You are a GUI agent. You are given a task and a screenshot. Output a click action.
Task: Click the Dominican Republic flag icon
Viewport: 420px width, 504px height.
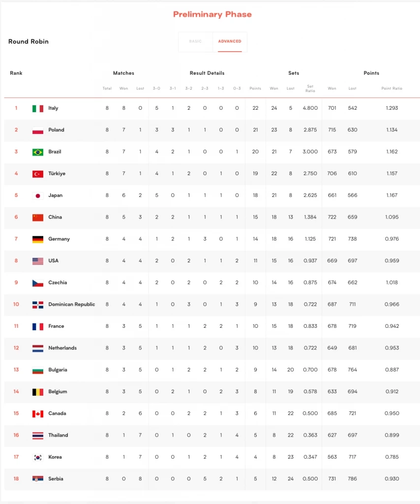[x=38, y=305]
